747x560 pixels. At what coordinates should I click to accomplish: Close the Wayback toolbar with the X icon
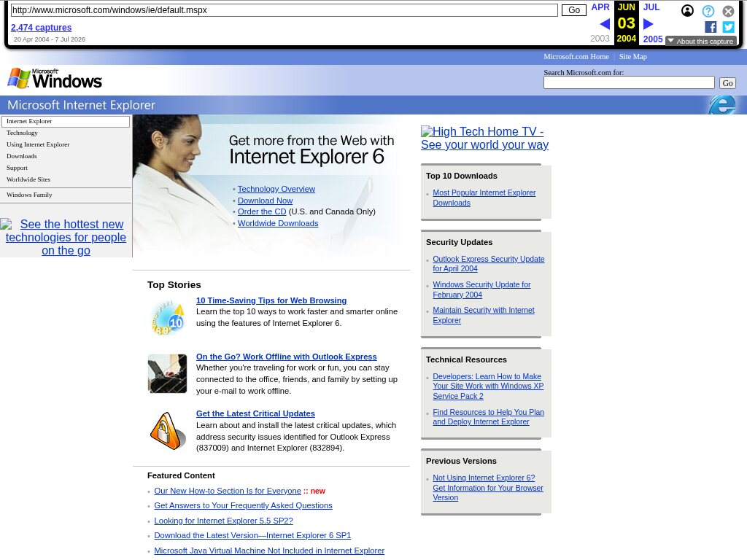[x=728, y=11]
